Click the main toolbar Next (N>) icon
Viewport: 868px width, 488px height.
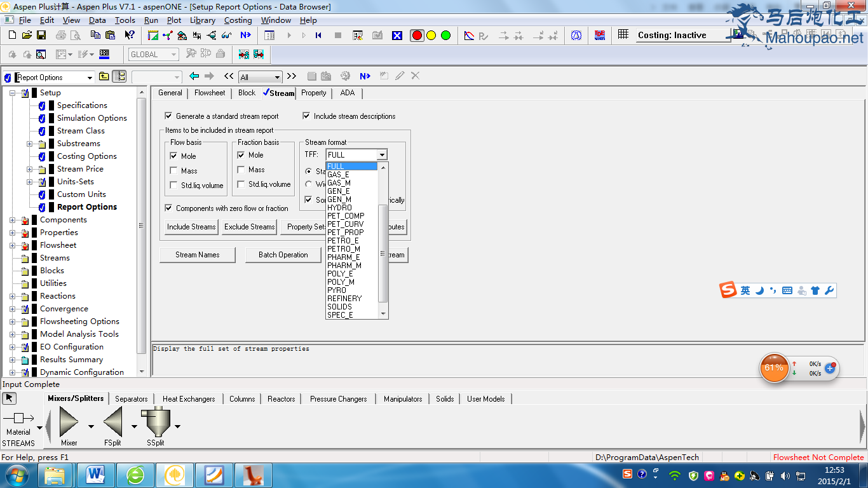[245, 36]
